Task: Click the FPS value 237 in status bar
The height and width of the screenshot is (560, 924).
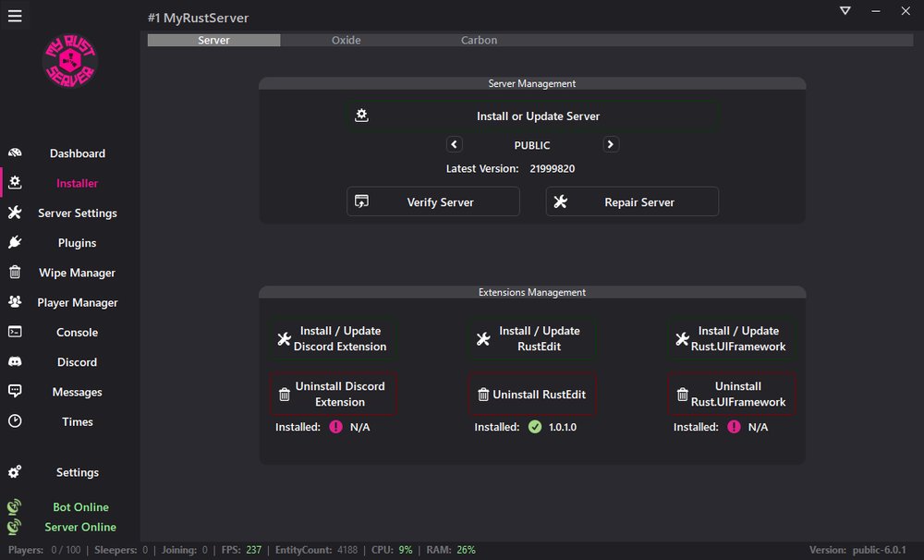Action: (x=254, y=550)
